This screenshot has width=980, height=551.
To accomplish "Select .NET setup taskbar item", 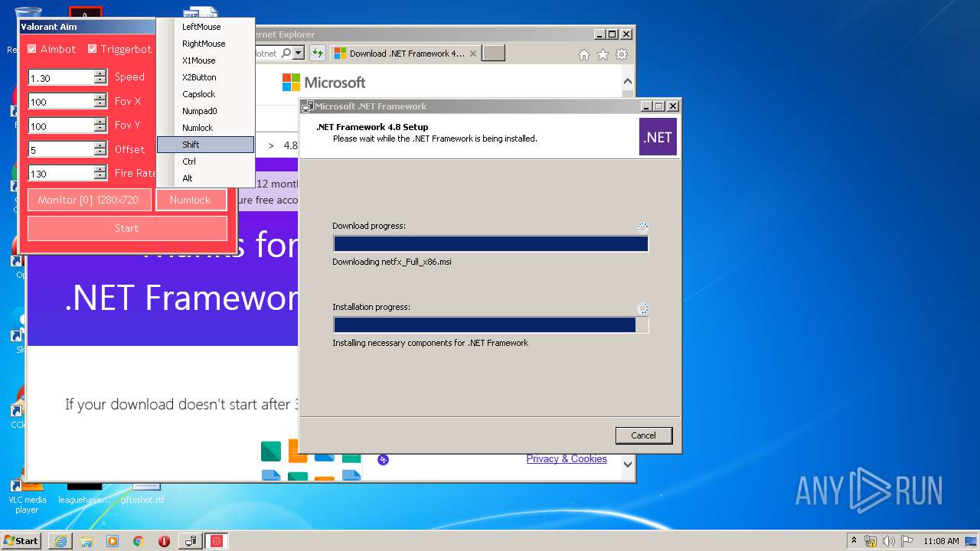I will click(x=190, y=541).
